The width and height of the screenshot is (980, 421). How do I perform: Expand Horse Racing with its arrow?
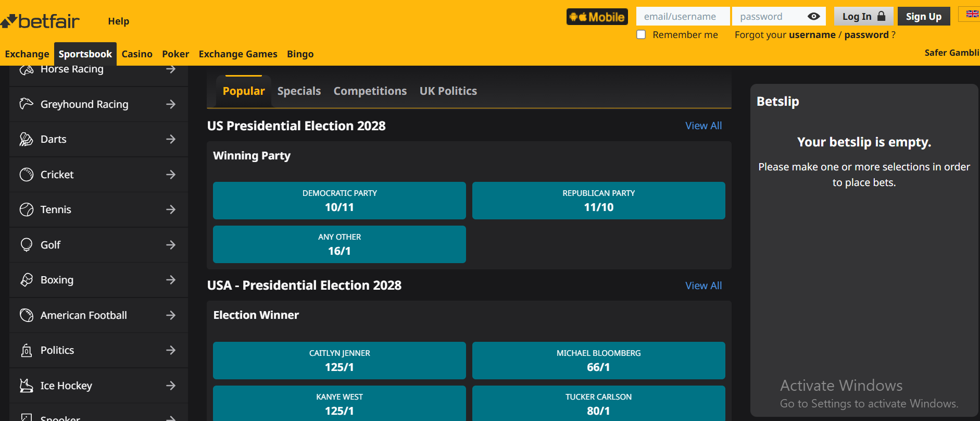[x=171, y=69]
